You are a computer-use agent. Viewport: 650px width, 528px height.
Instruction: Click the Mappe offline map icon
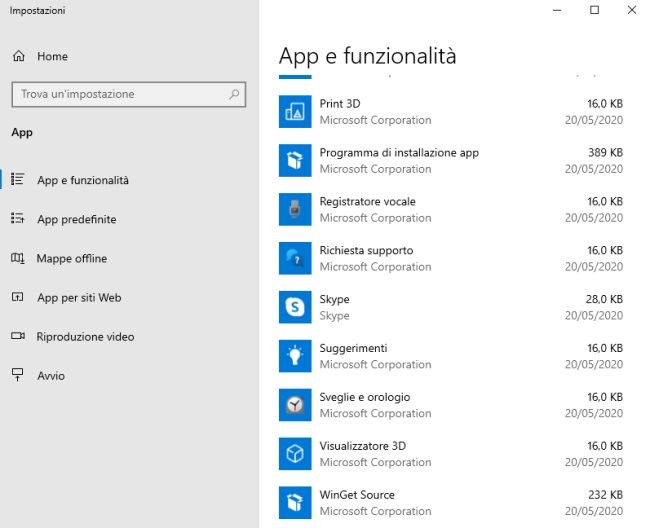(17, 258)
